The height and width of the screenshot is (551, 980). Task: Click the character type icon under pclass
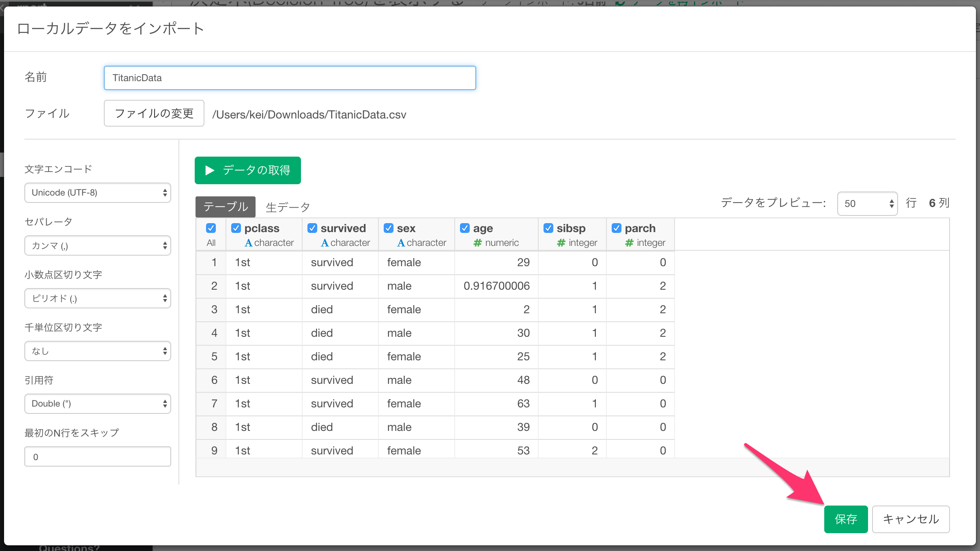248,243
